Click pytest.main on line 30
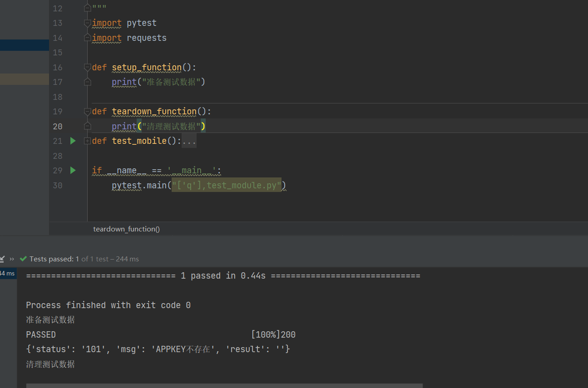 (139, 185)
